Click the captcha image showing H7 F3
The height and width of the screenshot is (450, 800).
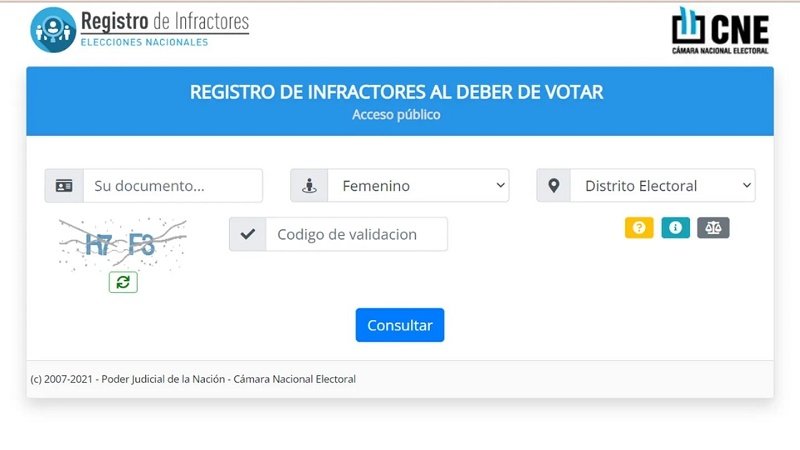[122, 243]
